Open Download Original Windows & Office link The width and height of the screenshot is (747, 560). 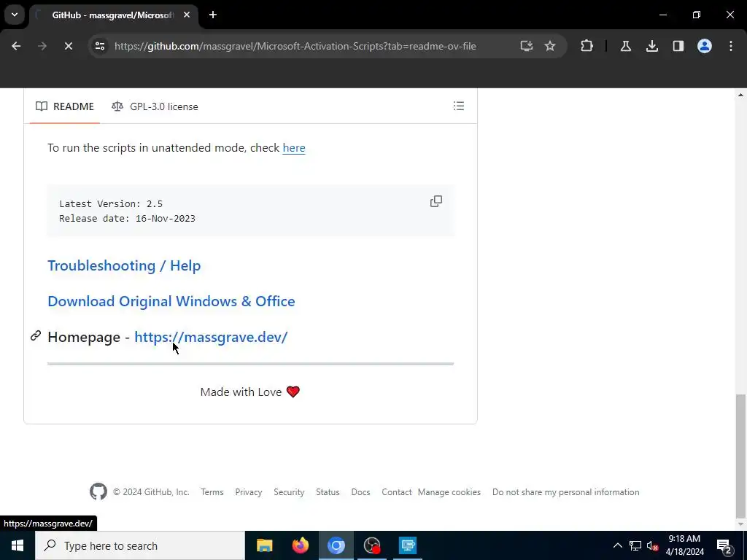pos(171,301)
